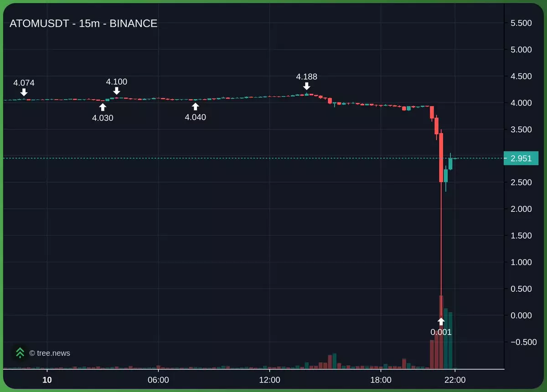This screenshot has width=547, height=392.
Task: Click the 4.188 high price label
Action: 306,76
